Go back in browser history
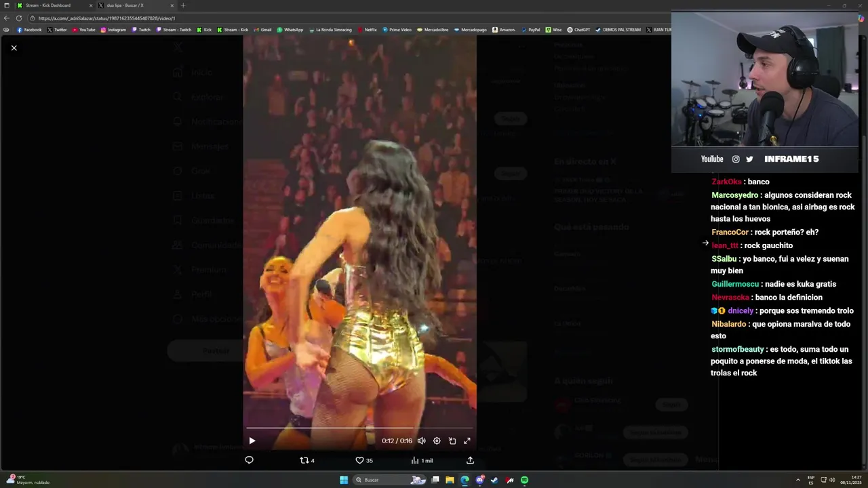This screenshot has width=868, height=488. pos(7,18)
